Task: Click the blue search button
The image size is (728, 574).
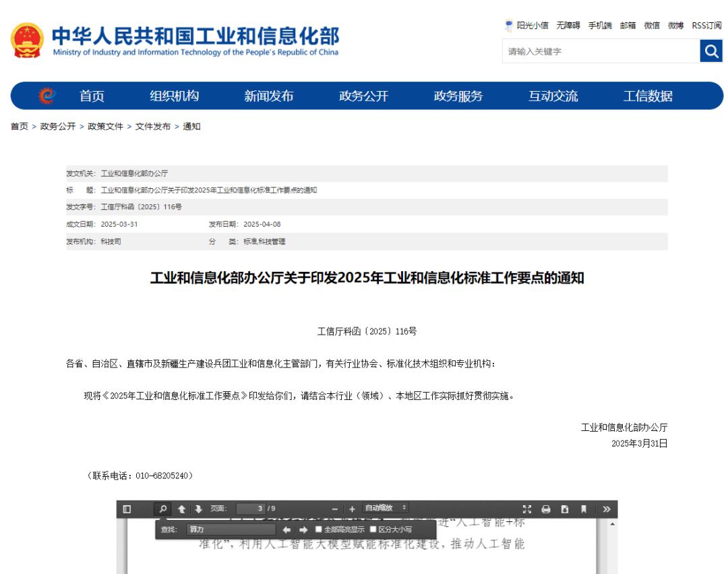Action: [711, 51]
